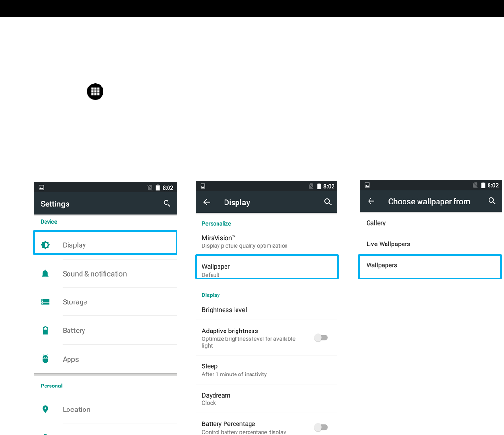Choose Live Wallpapers as source
This screenshot has height=435, width=504.
click(430, 244)
